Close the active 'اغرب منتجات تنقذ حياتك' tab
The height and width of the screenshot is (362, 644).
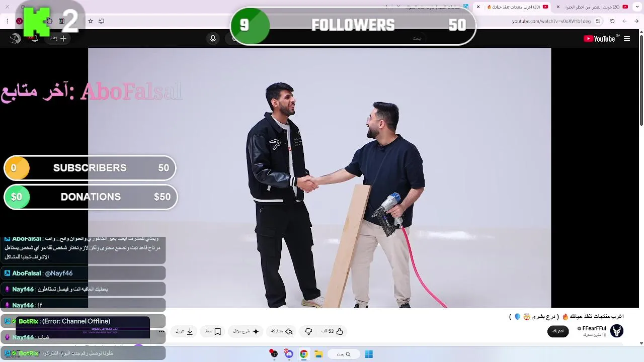point(478,7)
